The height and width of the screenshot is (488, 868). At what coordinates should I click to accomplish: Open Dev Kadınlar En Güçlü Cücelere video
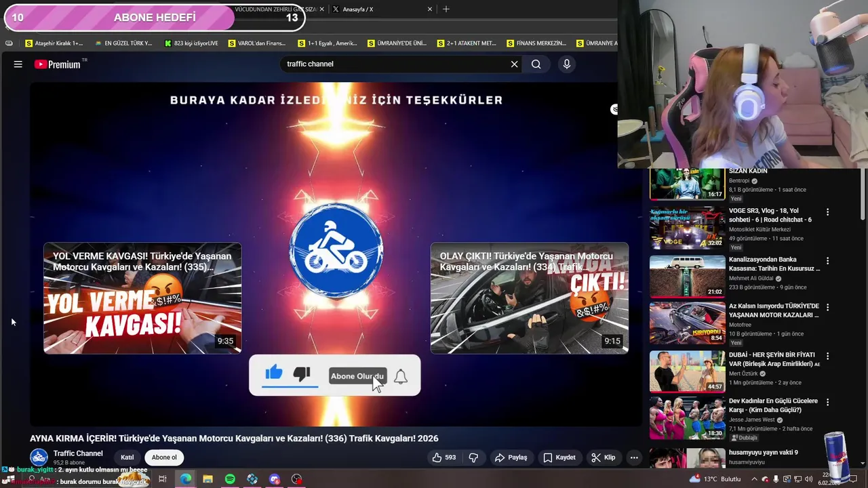coord(687,418)
